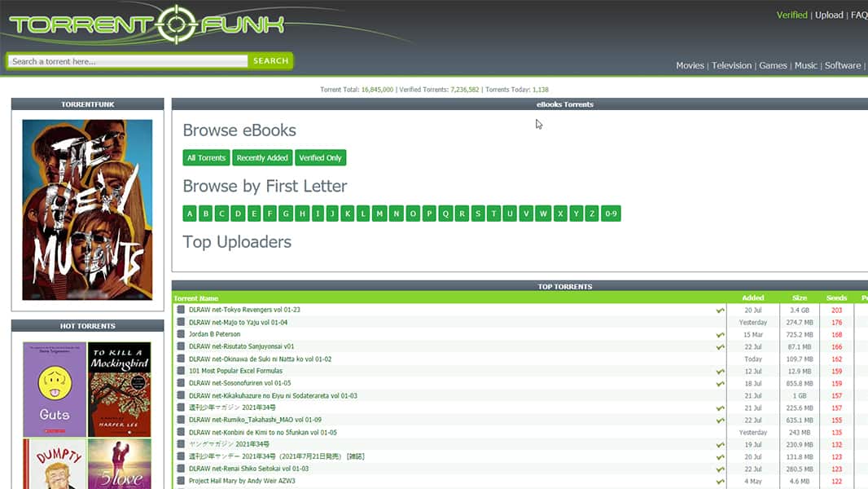This screenshot has width=868, height=489.
Task: Click verified checkmark on Risutato Sanjuyonsai row
Action: [x=720, y=346]
